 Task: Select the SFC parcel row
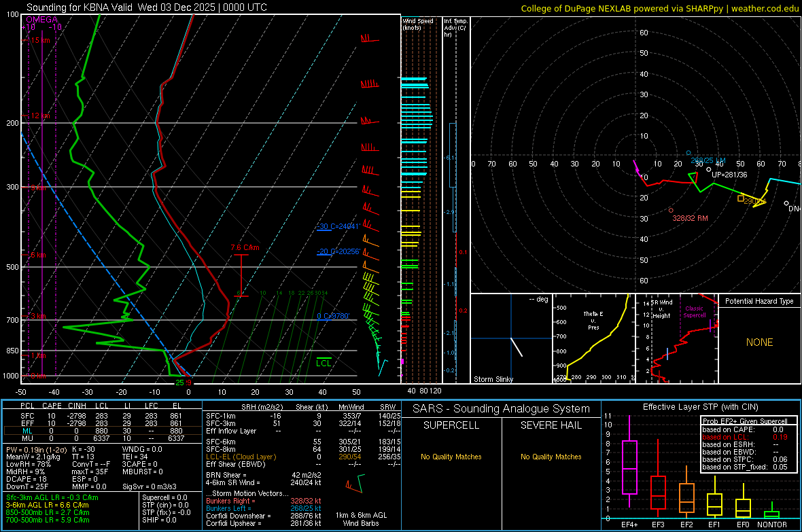tap(101, 416)
